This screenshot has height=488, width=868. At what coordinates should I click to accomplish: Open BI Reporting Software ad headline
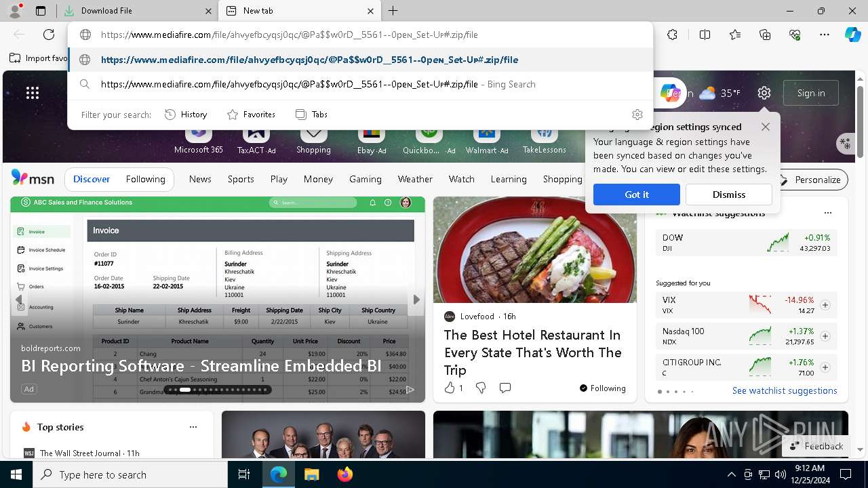point(201,366)
